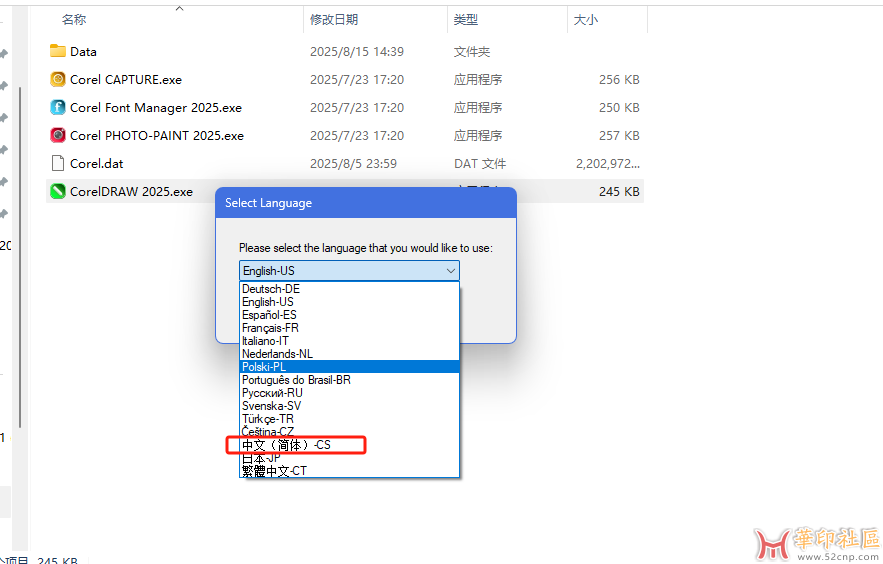Click the 256 KB size cell
Screen dimensions: 883x564
pos(619,80)
